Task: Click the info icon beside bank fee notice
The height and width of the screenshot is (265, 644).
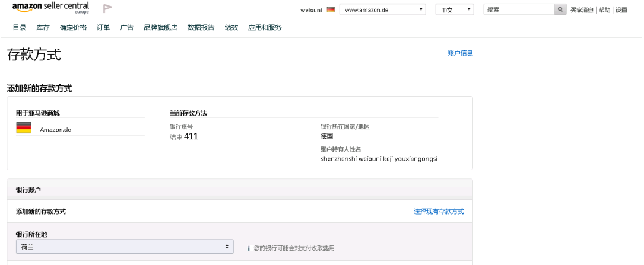Action: (x=248, y=248)
